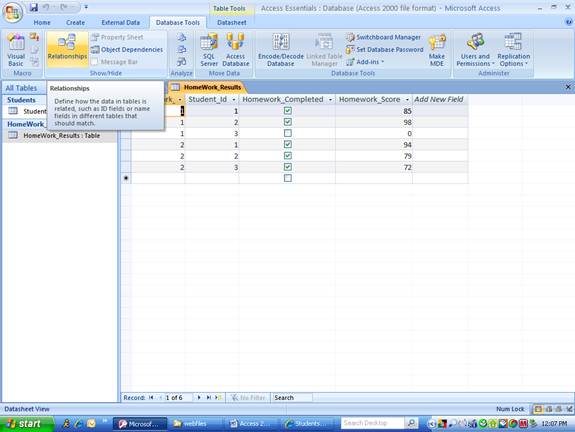Open Switchboard Manager
The width and height of the screenshot is (575, 432).
384,37
